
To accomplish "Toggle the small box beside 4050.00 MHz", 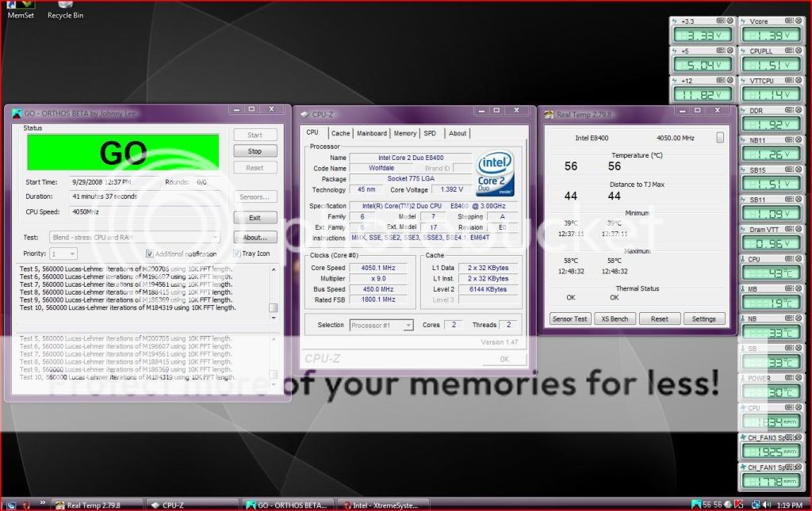I will [x=720, y=138].
